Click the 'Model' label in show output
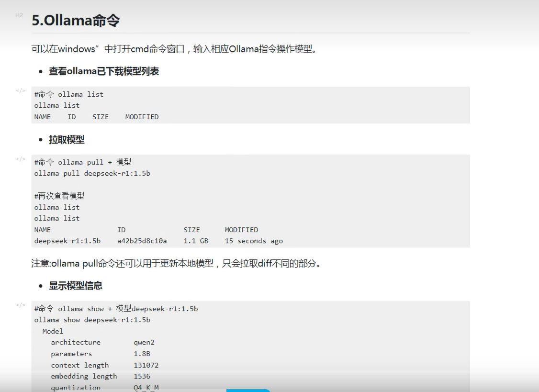 point(53,331)
